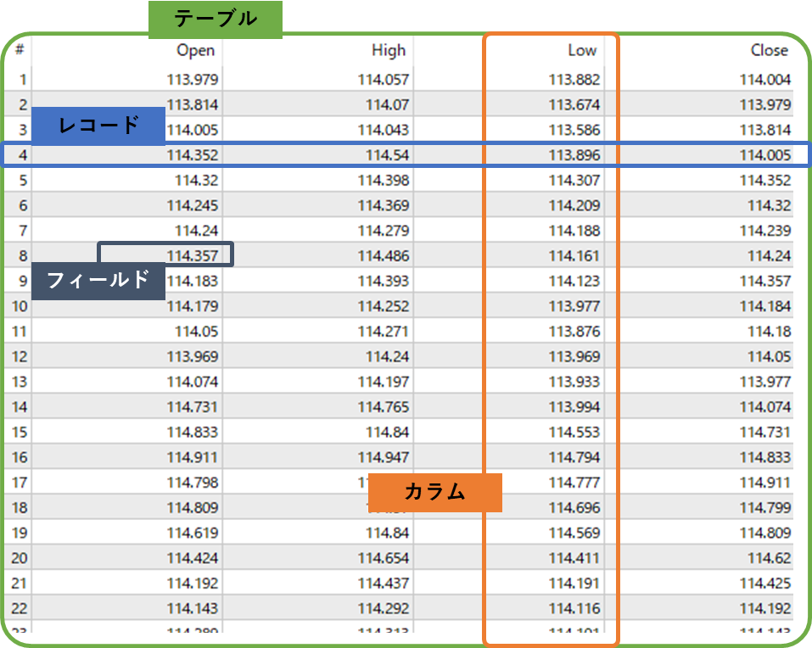Select Low value 113.896 in row 4
Image resolution: width=812 pixels, height=648 pixels.
click(574, 155)
